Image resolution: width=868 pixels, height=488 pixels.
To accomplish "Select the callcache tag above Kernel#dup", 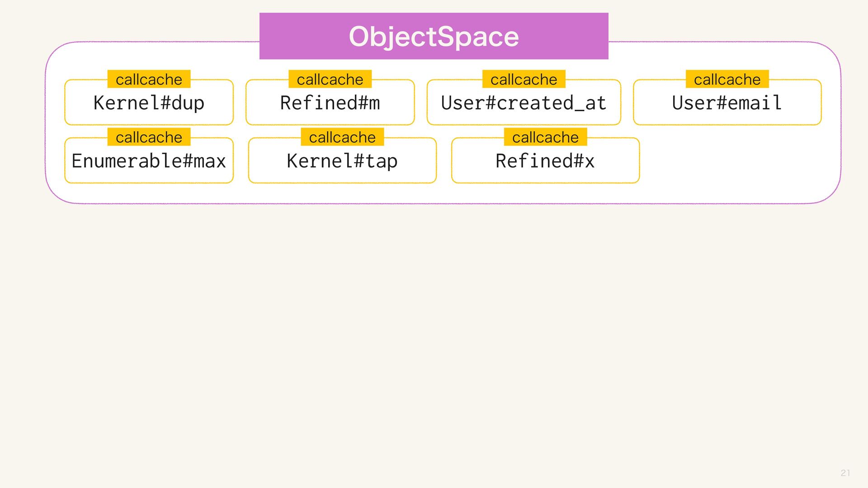I will coord(149,79).
